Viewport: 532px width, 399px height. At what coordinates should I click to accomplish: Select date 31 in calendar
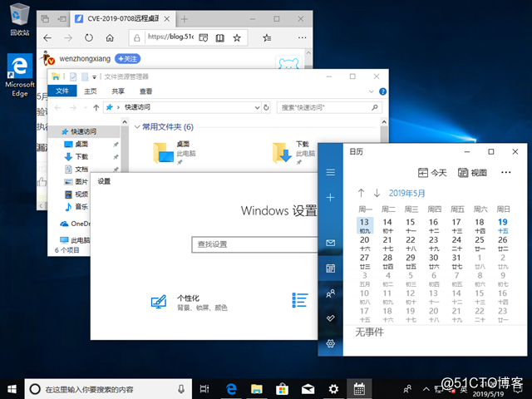coord(456,261)
